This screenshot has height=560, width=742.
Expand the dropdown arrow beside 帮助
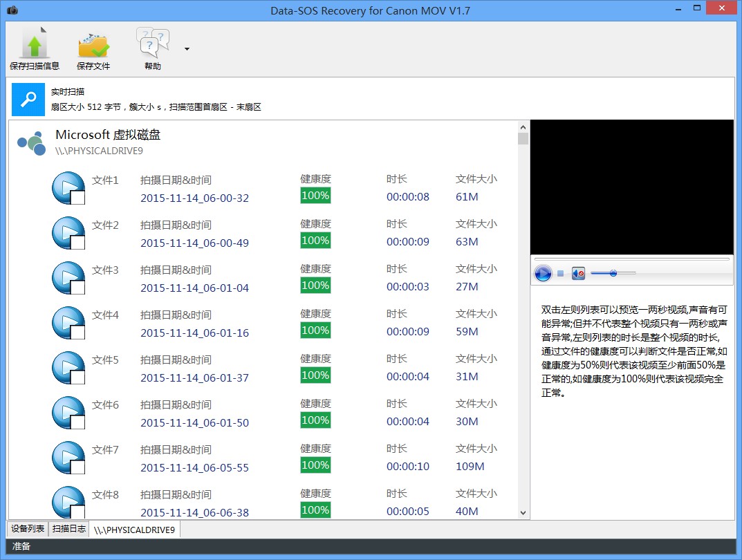187,49
